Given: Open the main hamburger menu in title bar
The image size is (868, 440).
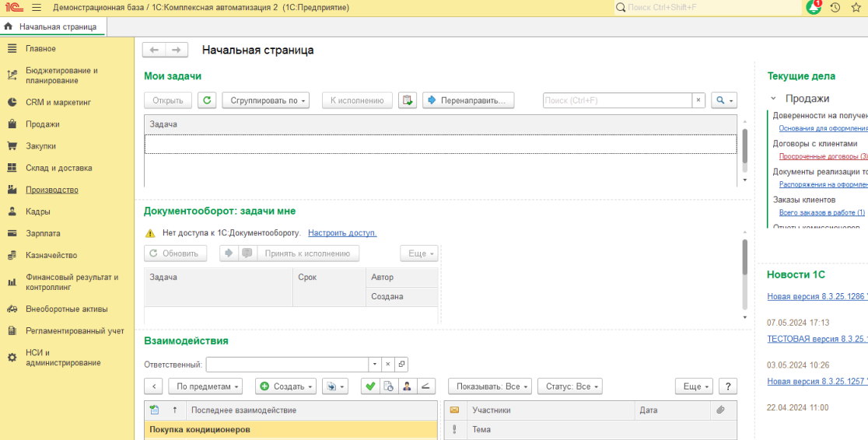Looking at the screenshot, I should [x=37, y=8].
